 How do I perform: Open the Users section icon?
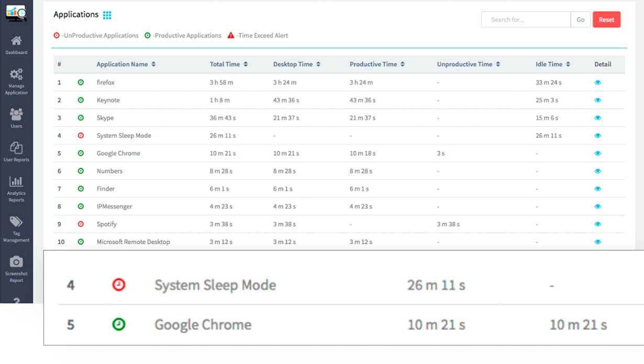16,115
